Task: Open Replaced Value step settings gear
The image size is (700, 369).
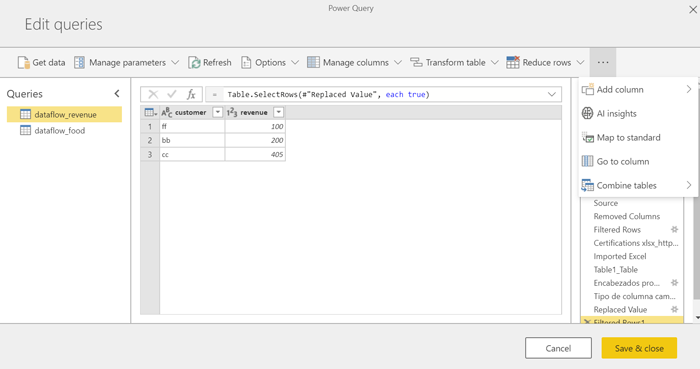Action: click(x=675, y=309)
